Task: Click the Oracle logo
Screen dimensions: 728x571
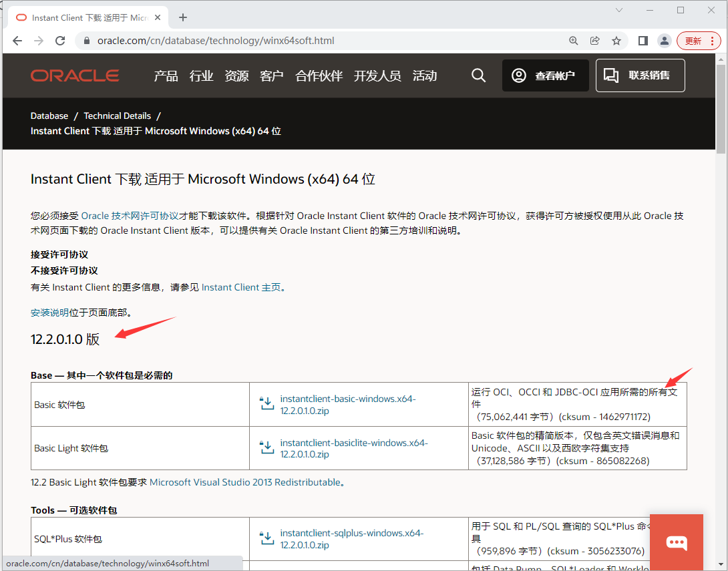Action: click(75, 75)
